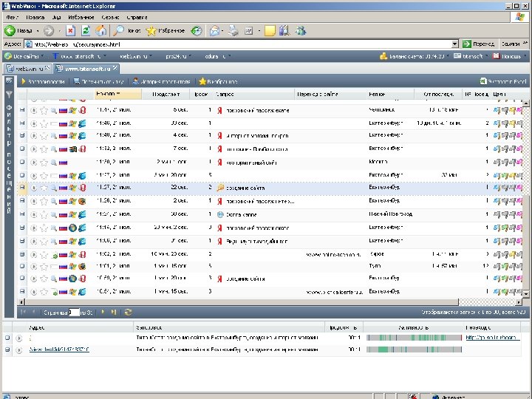Reload the grid with pager refresh icon
The width and height of the screenshot is (532, 399).
128,312
